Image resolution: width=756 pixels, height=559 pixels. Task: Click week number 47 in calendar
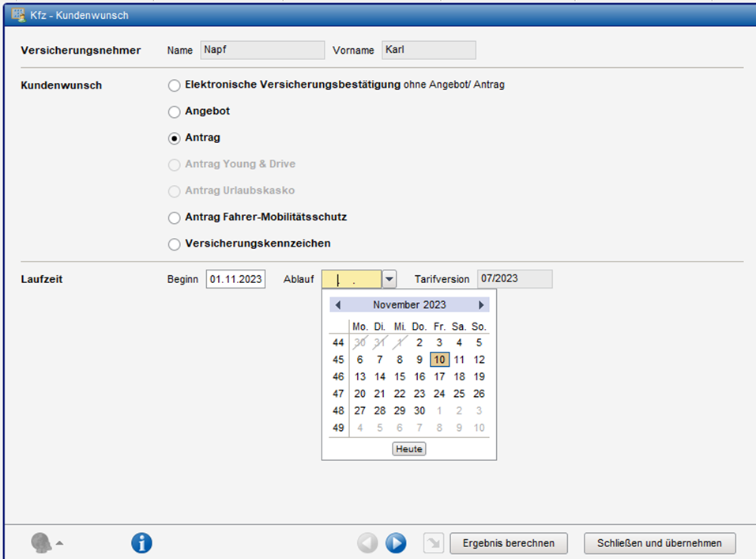(338, 394)
